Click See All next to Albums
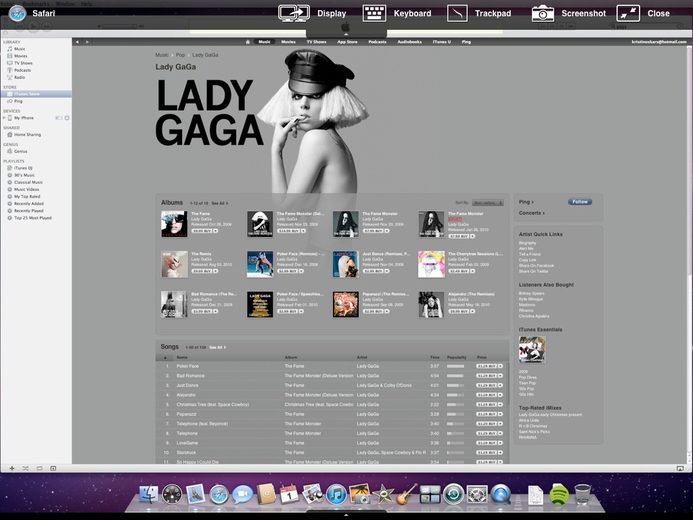 (220, 203)
